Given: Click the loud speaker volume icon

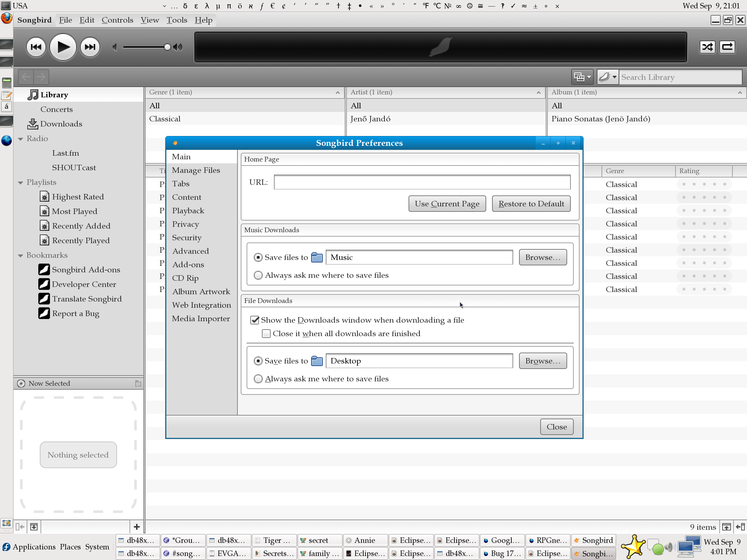Looking at the screenshot, I should (x=178, y=47).
